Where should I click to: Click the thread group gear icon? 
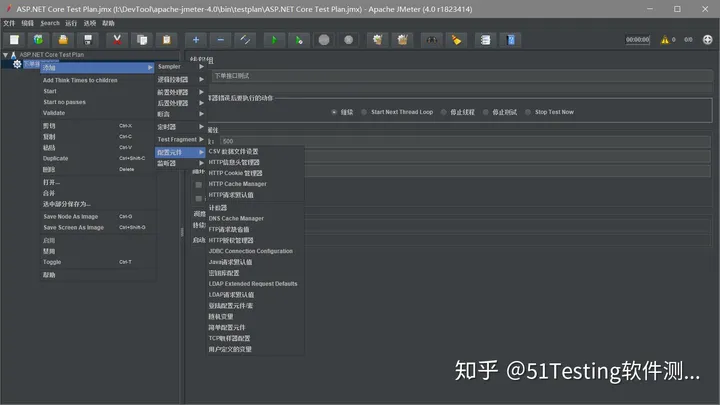(x=17, y=64)
